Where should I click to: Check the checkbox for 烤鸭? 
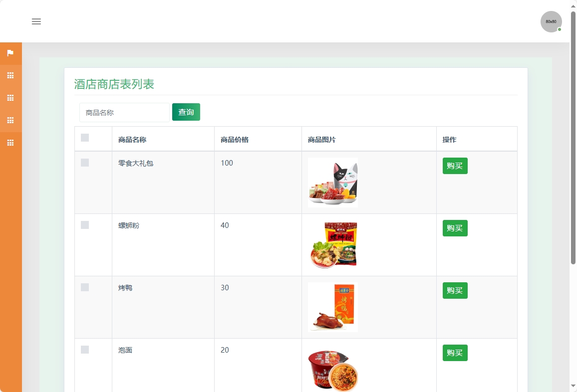(84, 287)
